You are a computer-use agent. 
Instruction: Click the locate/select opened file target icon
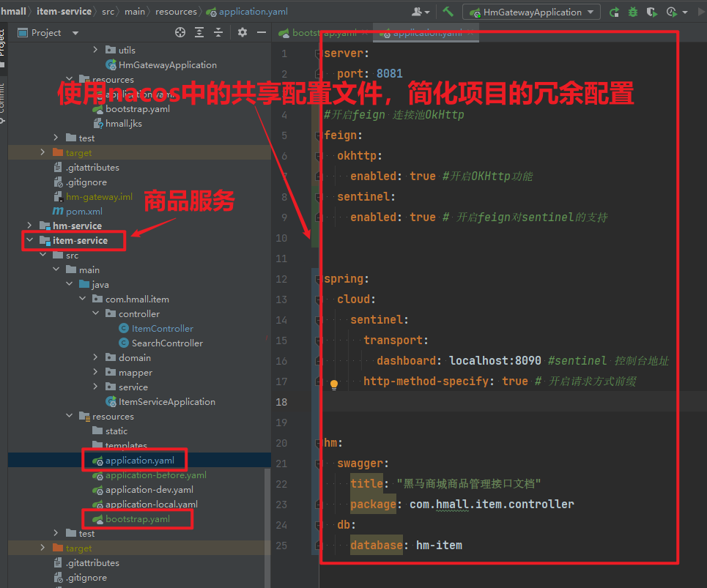pyautogui.click(x=180, y=32)
